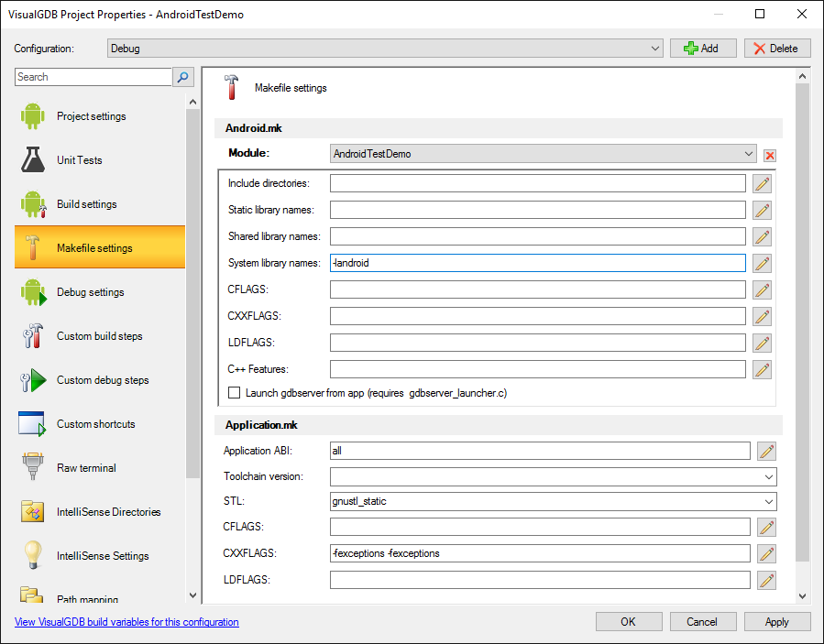The image size is (824, 644).
Task: Click the wrench-play icon for Custom debug steps
Action: [33, 380]
